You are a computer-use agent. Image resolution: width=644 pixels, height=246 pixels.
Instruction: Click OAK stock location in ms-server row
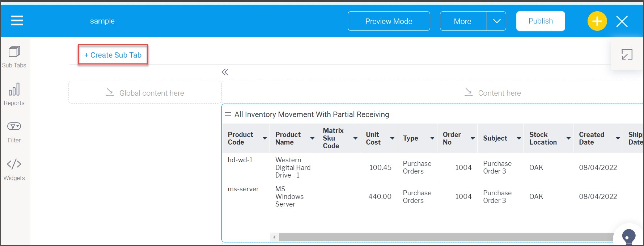(536, 196)
